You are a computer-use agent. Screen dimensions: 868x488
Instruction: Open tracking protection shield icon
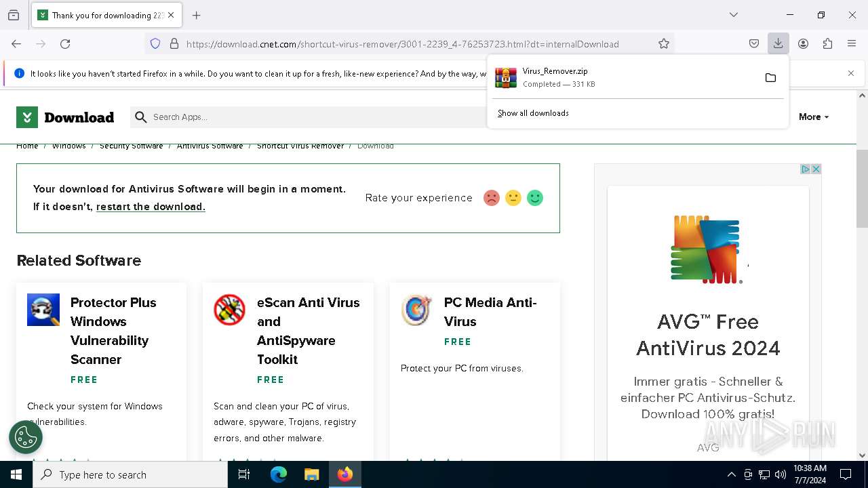[155, 43]
